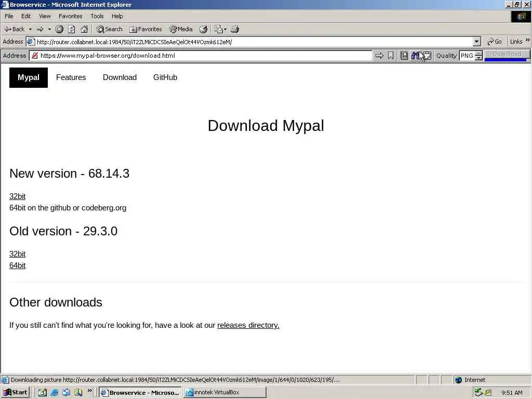The image size is (532, 399).
Task: Click the IE Forward arrow button
Action: [x=40, y=29]
